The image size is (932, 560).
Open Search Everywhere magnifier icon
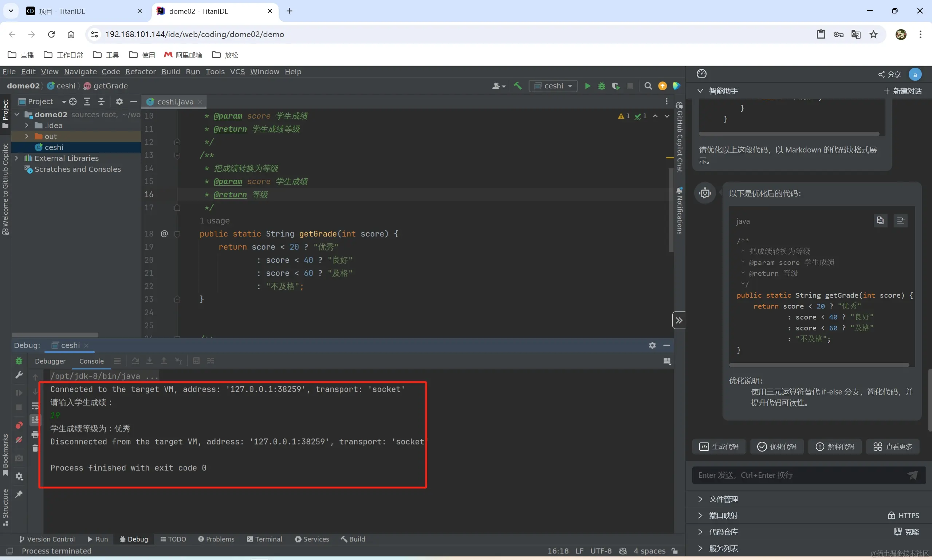[x=648, y=86]
